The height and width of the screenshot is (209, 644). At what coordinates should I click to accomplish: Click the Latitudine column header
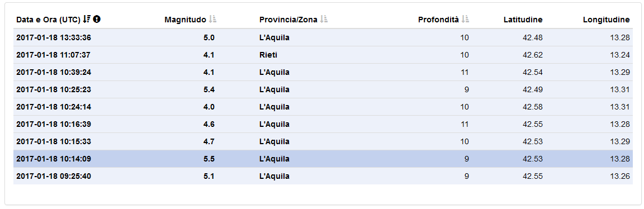523,20
